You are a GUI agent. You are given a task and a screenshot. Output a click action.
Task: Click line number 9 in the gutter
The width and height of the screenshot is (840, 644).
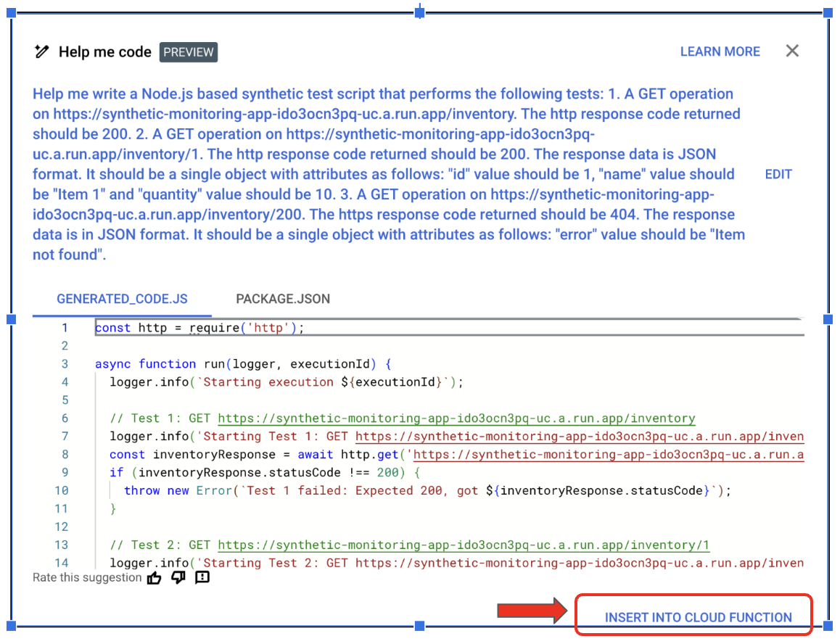(64, 473)
